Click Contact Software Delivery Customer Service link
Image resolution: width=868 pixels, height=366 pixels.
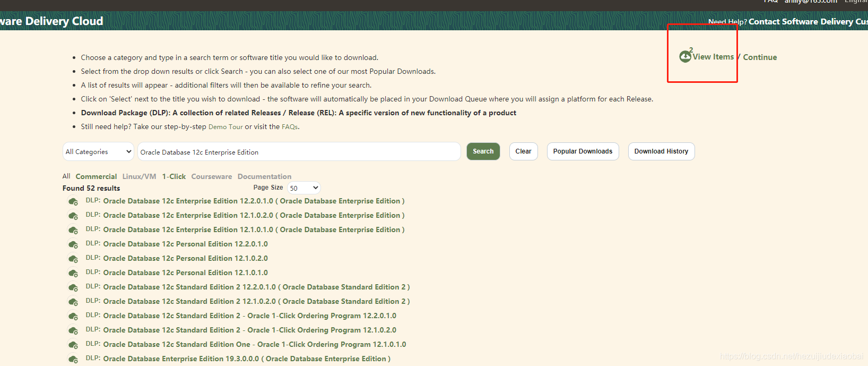808,22
